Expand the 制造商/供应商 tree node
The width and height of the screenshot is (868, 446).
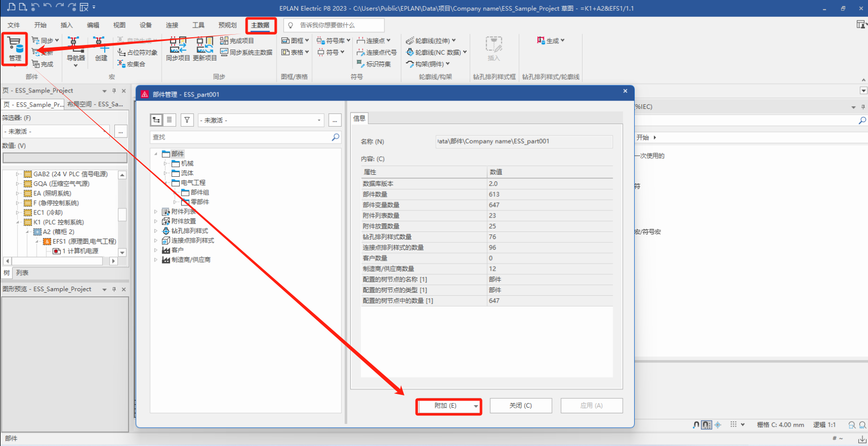pos(156,260)
